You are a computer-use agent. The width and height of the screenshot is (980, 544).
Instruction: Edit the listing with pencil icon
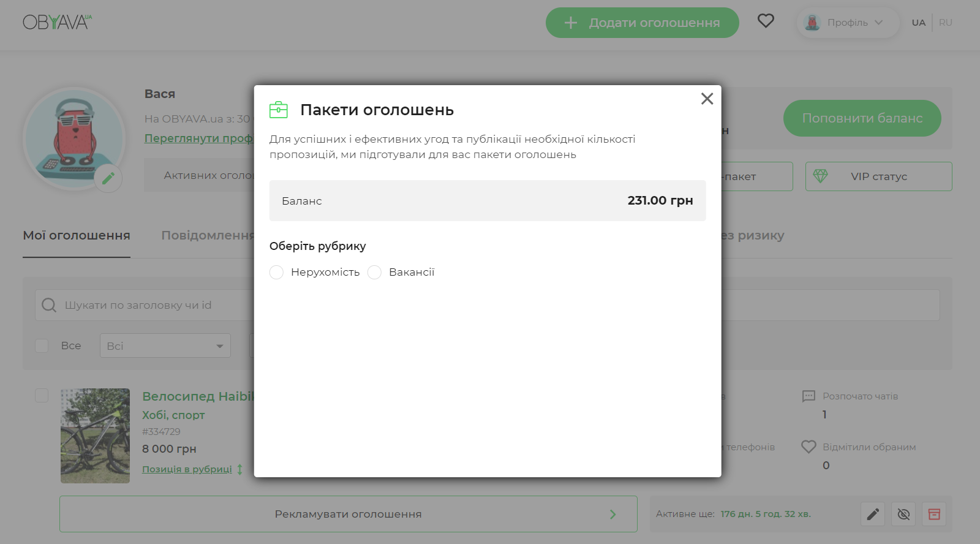click(873, 514)
